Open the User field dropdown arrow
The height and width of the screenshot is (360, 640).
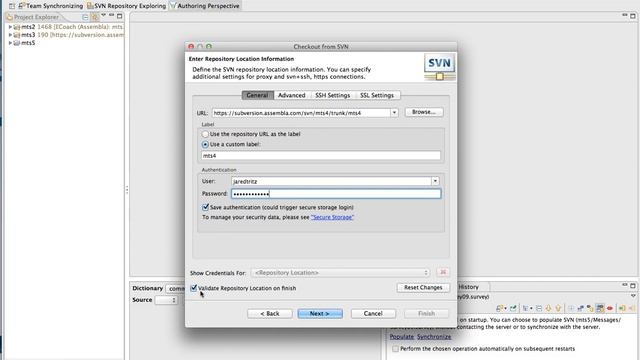435,181
